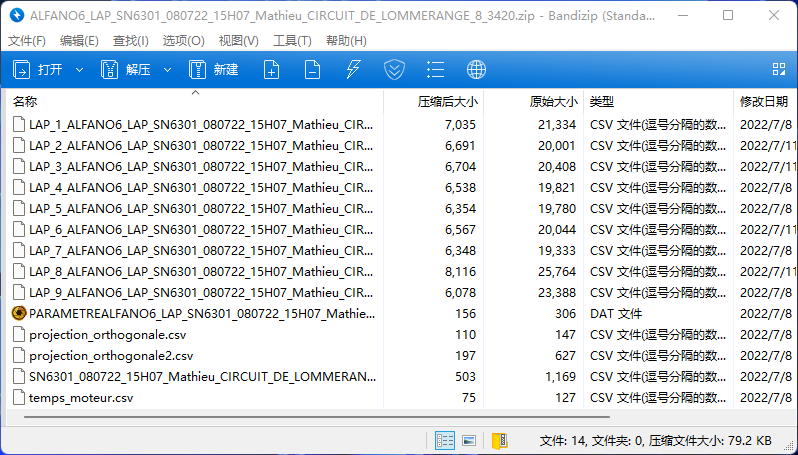Click the horizontal scrollbar of file list
Image resolution: width=798 pixels, height=455 pixels.
[x=317, y=417]
